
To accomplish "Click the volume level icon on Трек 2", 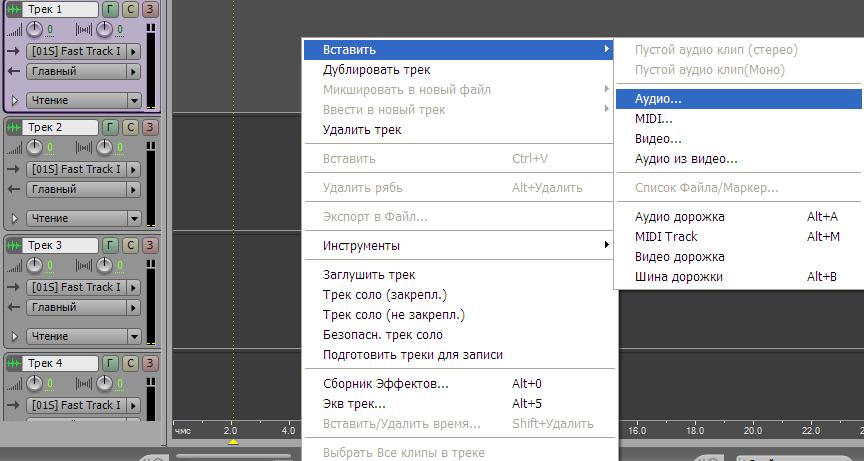I will [x=14, y=148].
